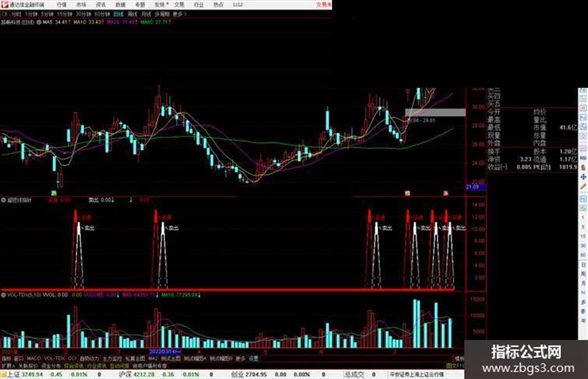Click the 关联报价 button
This screenshot has width=588, height=379.
tap(28, 365)
